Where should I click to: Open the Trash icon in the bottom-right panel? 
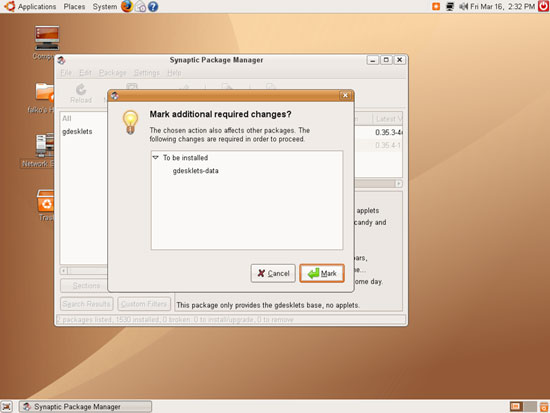coord(544,407)
